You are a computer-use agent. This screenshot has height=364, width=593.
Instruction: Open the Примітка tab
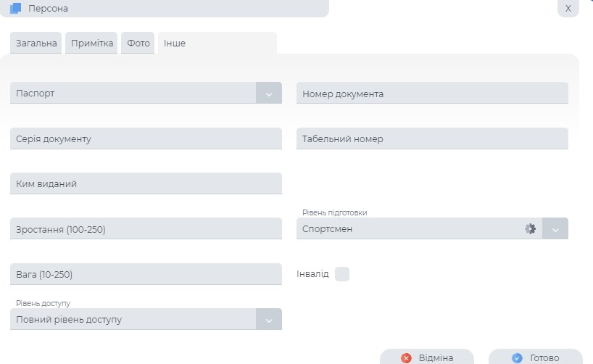pyautogui.click(x=92, y=44)
